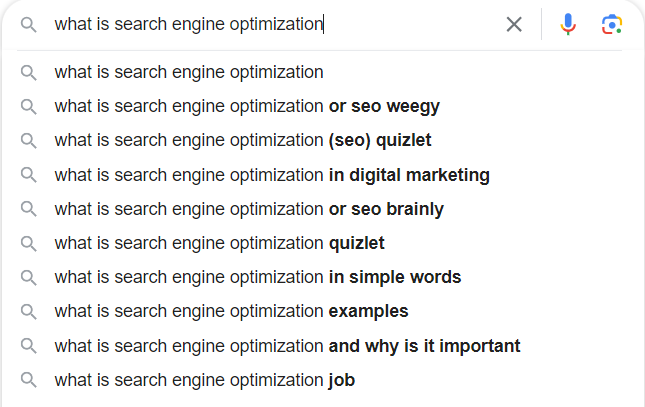This screenshot has height=407, width=645.
Task: Click search icon beside 'in simple words' suggestion
Action: click(x=28, y=277)
